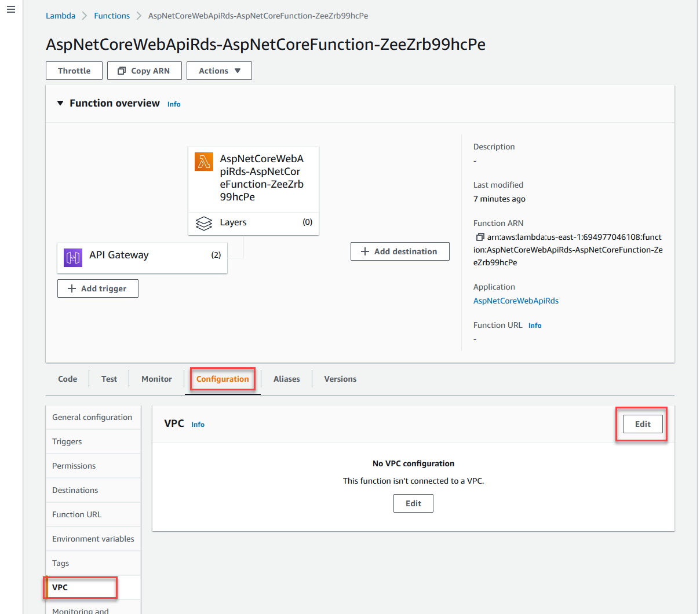
Task: Click Functions in the breadcrumb
Action: [112, 16]
